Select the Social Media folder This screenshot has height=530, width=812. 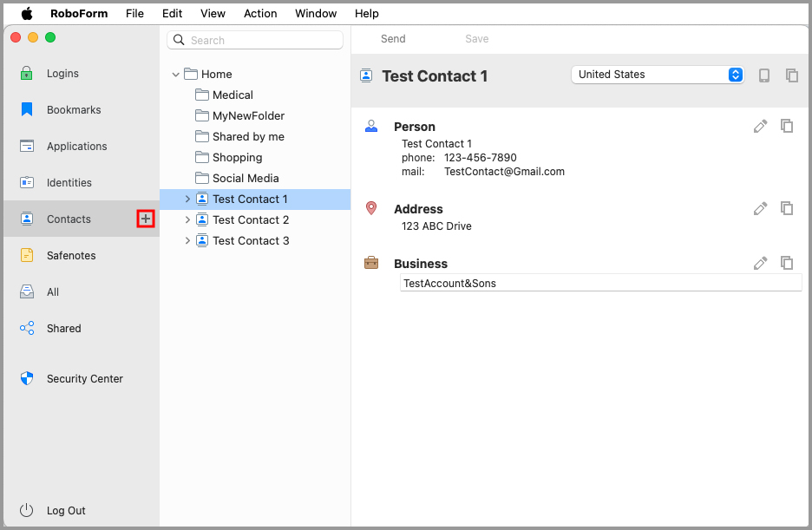point(246,178)
